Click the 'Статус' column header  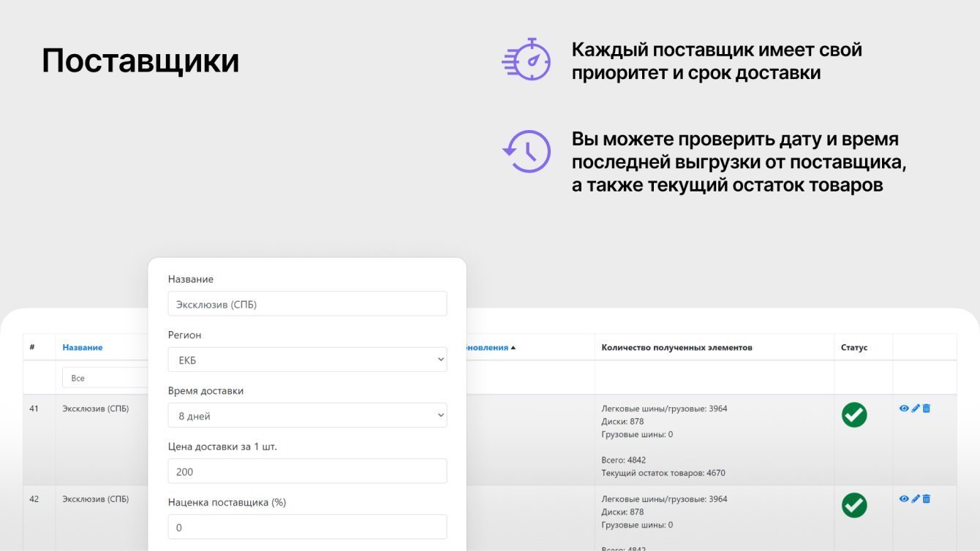(x=854, y=347)
